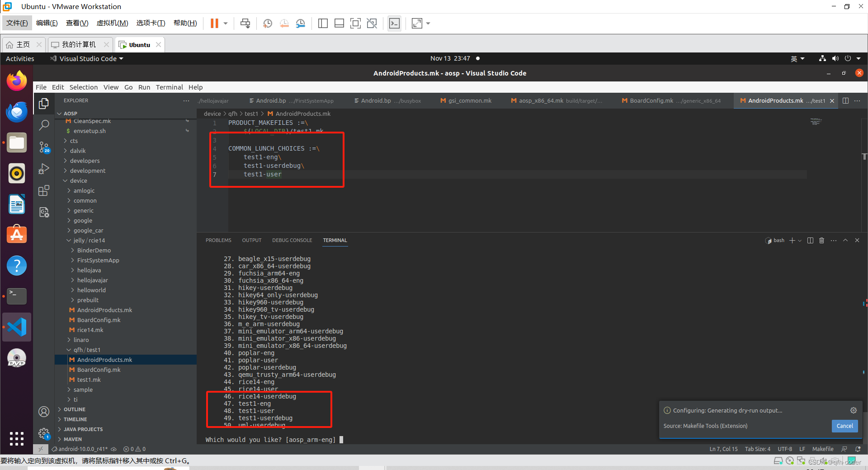This screenshot has height=470, width=868.
Task: Show applications grid in dock
Action: [17, 438]
